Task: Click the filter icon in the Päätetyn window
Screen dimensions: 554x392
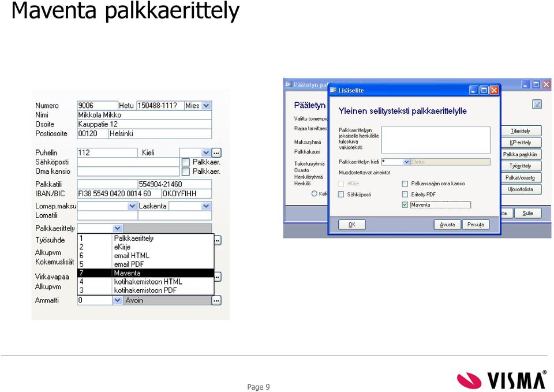Action: [537, 104]
